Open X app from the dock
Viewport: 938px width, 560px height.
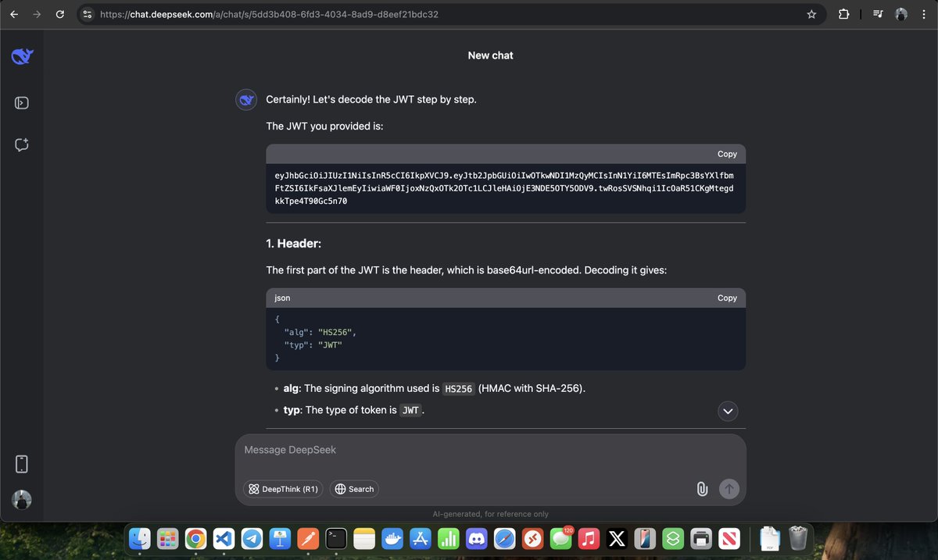tap(618, 538)
